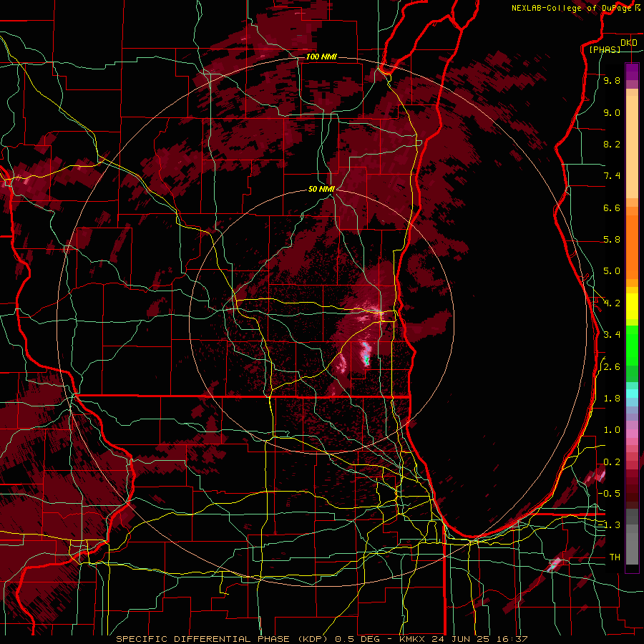Click the 50 NMI range ring label
Image resolution: width=644 pixels, height=644 pixels.
pos(321,189)
